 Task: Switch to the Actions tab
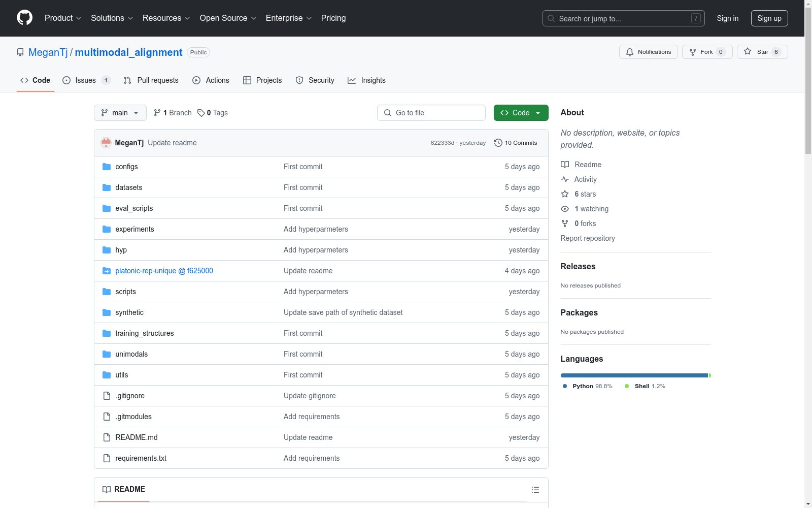(211, 80)
